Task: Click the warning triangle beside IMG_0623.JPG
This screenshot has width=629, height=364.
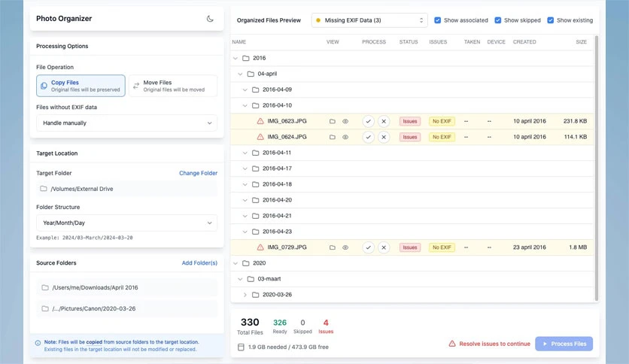Action: pyautogui.click(x=260, y=121)
